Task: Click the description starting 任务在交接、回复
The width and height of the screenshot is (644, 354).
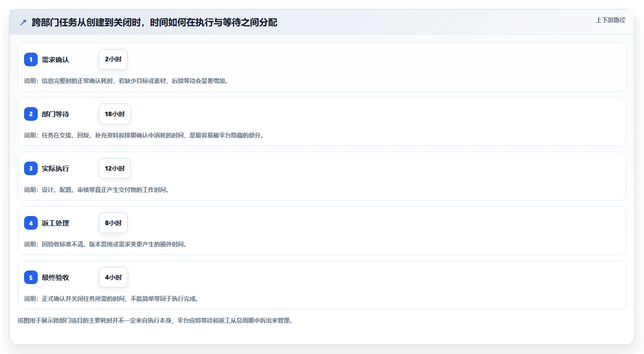Action: pyautogui.click(x=144, y=135)
